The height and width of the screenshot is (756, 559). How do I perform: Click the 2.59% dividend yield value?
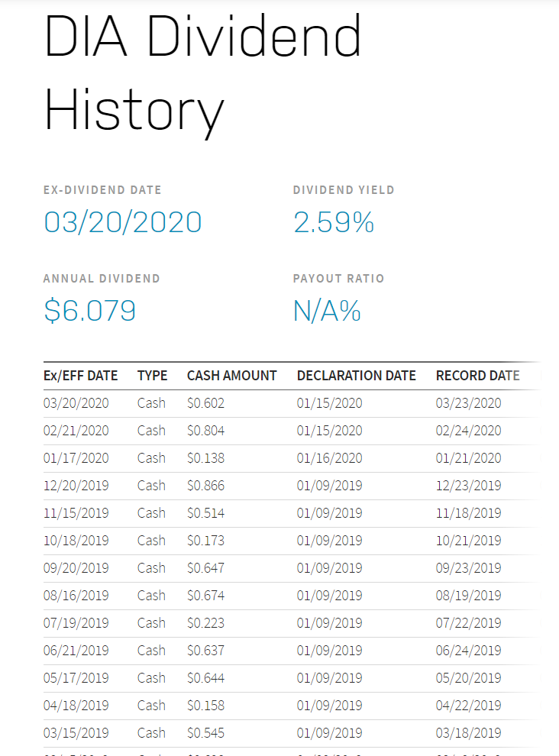(334, 222)
